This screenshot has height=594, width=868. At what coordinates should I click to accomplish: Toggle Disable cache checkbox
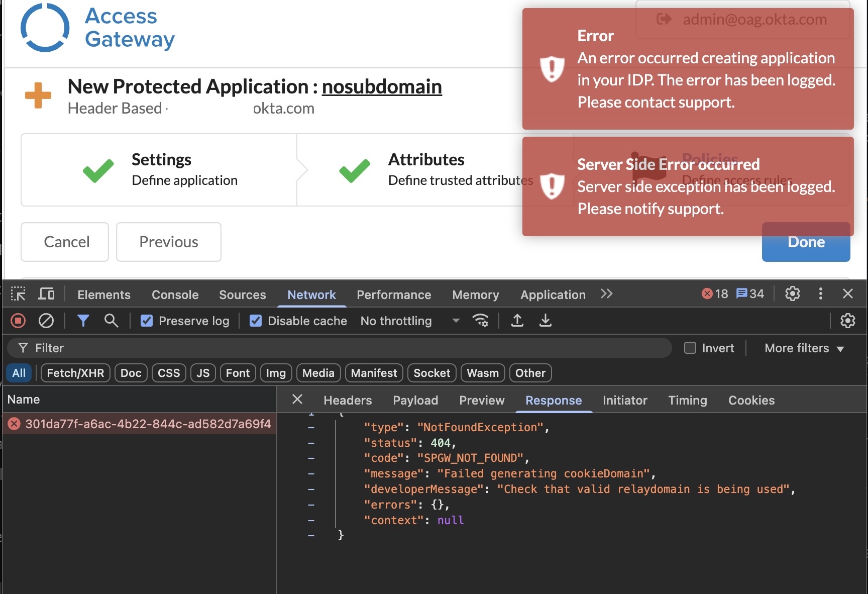click(256, 321)
